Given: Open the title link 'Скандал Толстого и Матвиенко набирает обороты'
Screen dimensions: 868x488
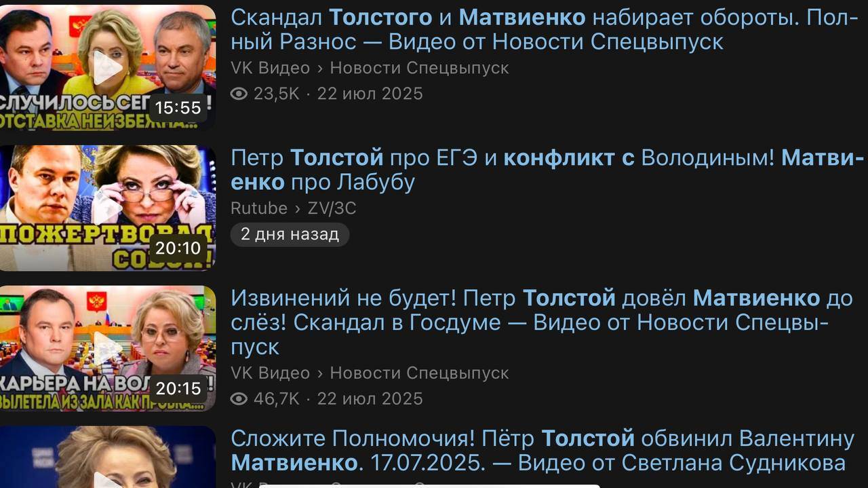Looking at the screenshot, I should [x=545, y=29].
